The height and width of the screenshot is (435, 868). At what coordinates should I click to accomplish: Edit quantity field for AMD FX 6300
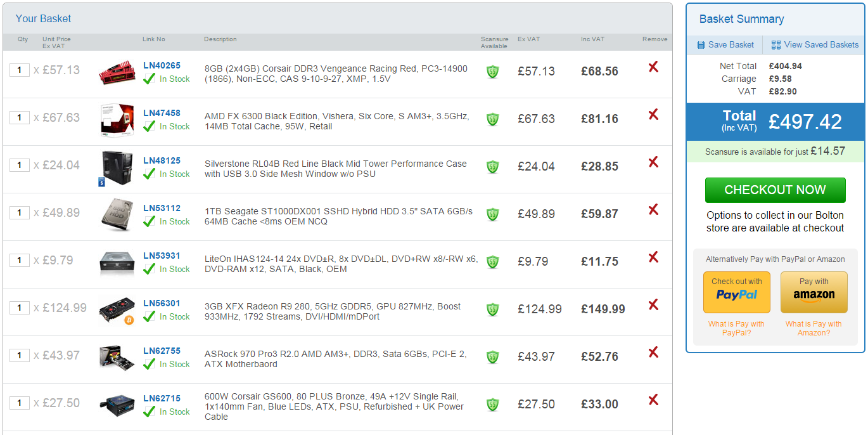[x=20, y=117]
